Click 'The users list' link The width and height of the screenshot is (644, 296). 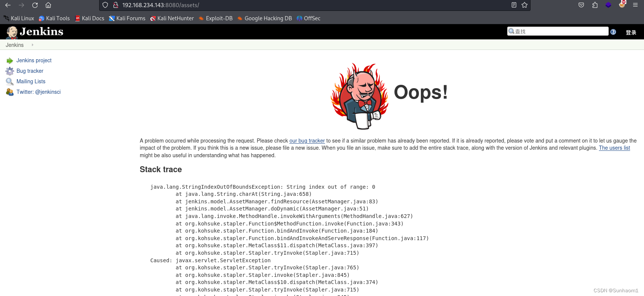tap(614, 148)
